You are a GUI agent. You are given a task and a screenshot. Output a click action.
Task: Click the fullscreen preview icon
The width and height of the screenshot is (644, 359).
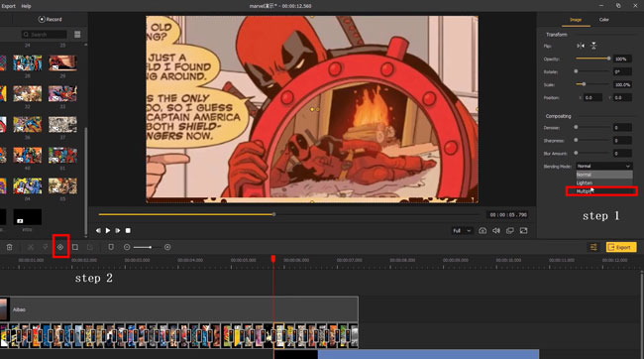524,231
